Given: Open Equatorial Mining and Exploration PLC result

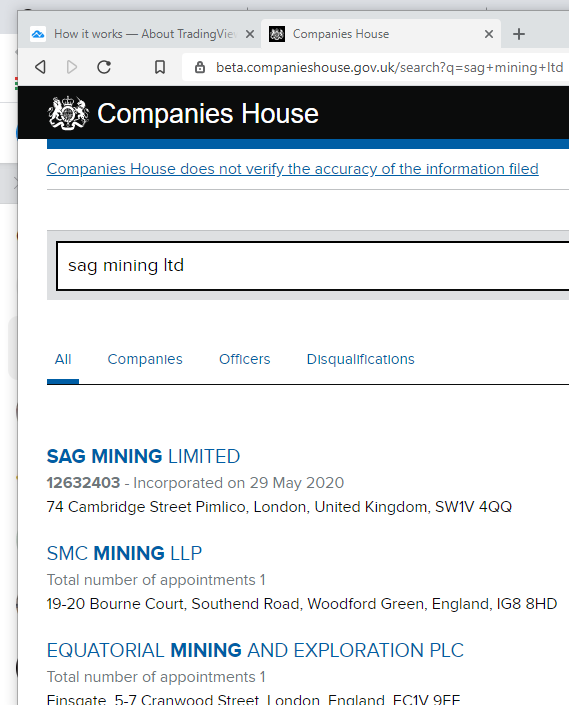Looking at the screenshot, I should (255, 651).
